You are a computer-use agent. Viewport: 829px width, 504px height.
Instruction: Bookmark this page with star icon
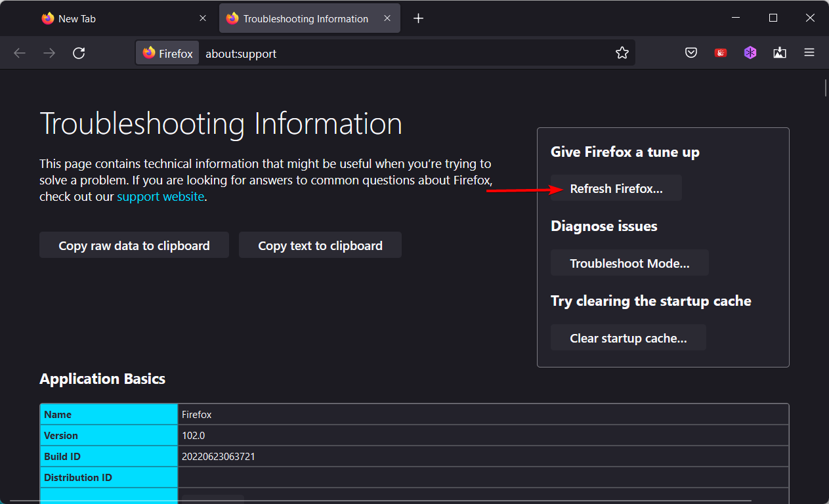tap(622, 53)
